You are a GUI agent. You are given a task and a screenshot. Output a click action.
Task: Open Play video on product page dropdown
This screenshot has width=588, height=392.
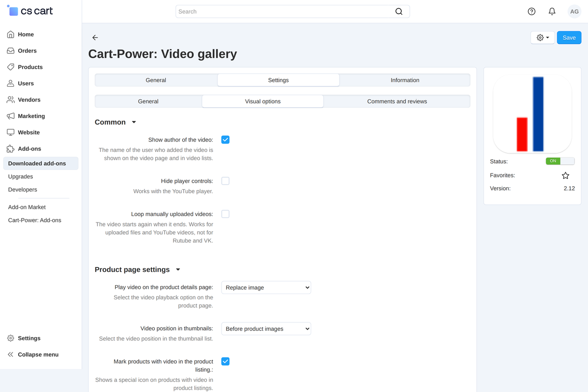[x=266, y=288]
